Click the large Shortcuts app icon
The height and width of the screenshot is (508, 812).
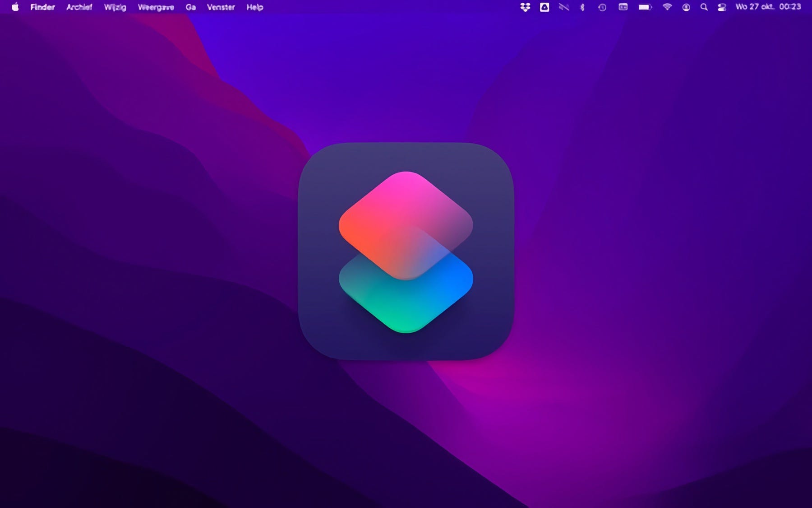[406, 252]
